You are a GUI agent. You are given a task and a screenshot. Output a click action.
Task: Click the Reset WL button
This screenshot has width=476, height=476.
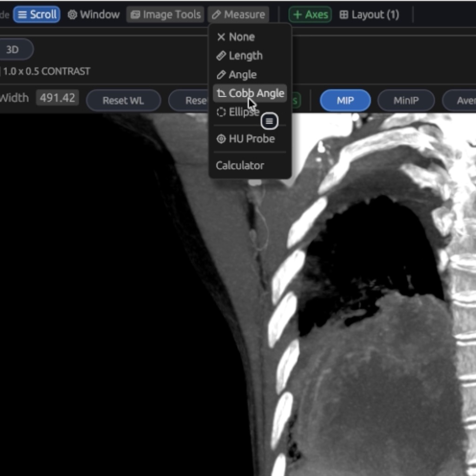click(x=123, y=100)
